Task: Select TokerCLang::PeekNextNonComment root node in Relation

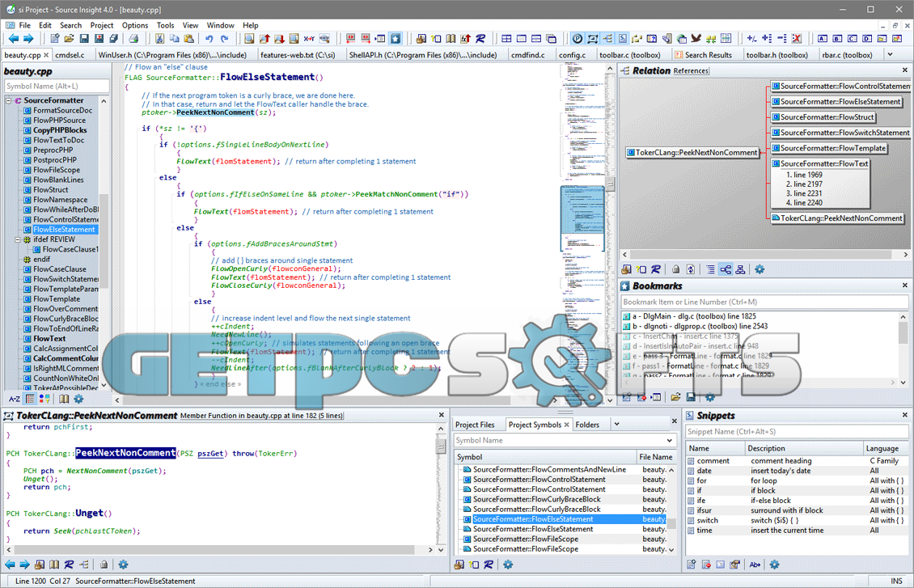Action: click(x=692, y=153)
